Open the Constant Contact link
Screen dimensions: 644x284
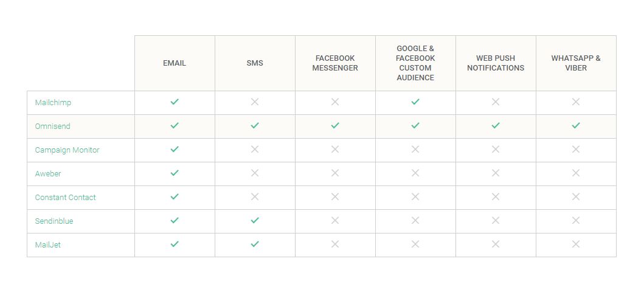coord(65,198)
